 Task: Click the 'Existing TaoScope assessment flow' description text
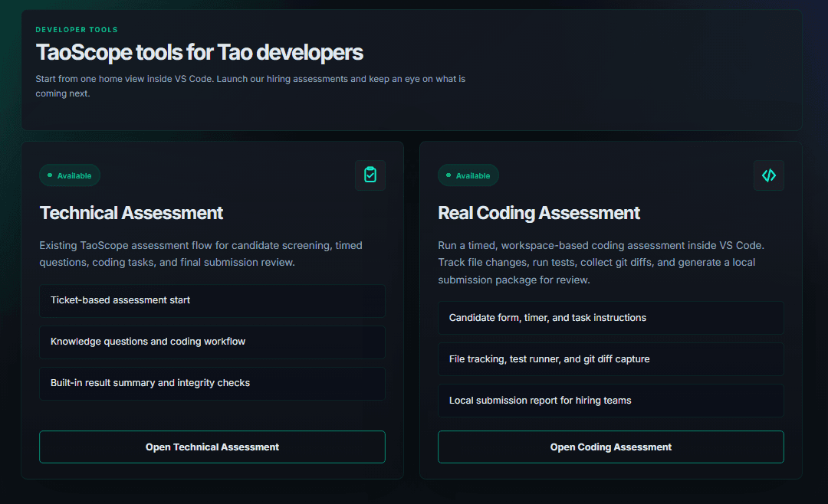[201, 254]
